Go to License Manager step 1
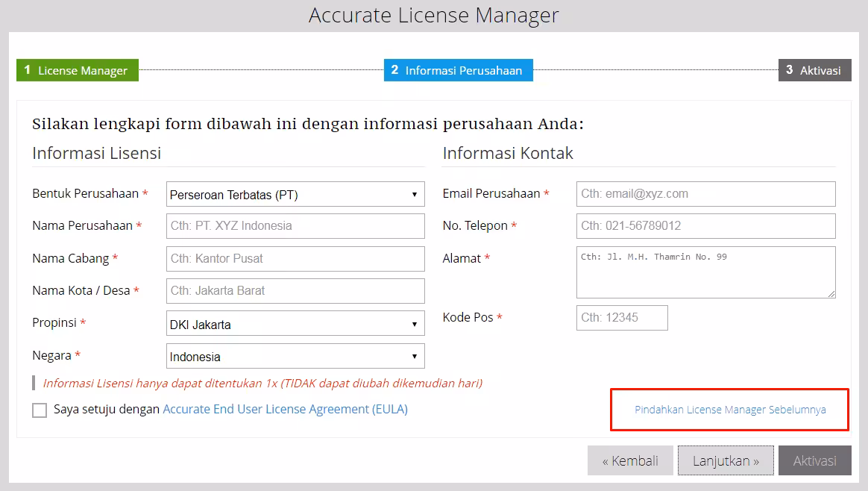 tap(78, 70)
